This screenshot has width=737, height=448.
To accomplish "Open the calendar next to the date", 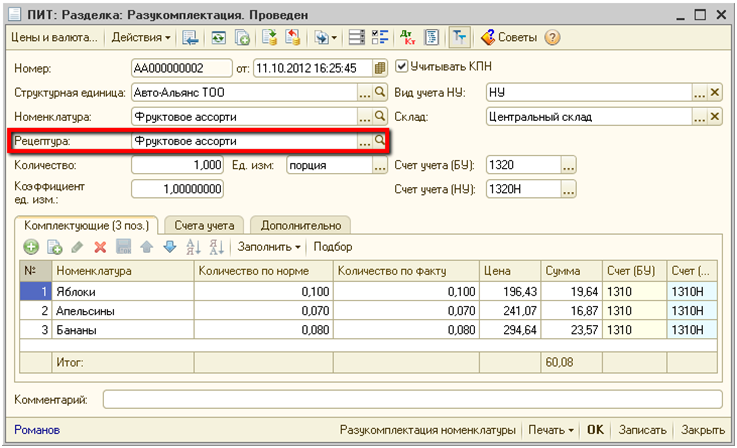I will pyautogui.click(x=380, y=68).
